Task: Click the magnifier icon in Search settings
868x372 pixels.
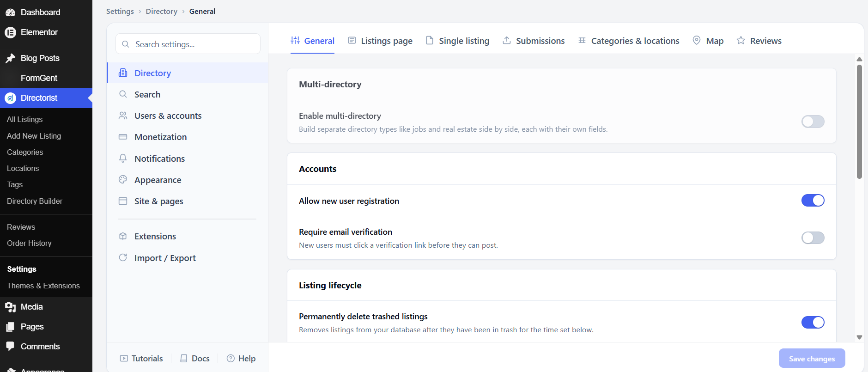Action: click(x=125, y=44)
